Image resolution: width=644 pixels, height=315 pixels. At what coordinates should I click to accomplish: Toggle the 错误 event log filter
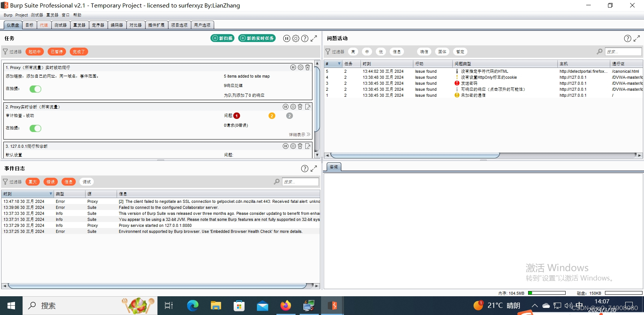(51, 182)
